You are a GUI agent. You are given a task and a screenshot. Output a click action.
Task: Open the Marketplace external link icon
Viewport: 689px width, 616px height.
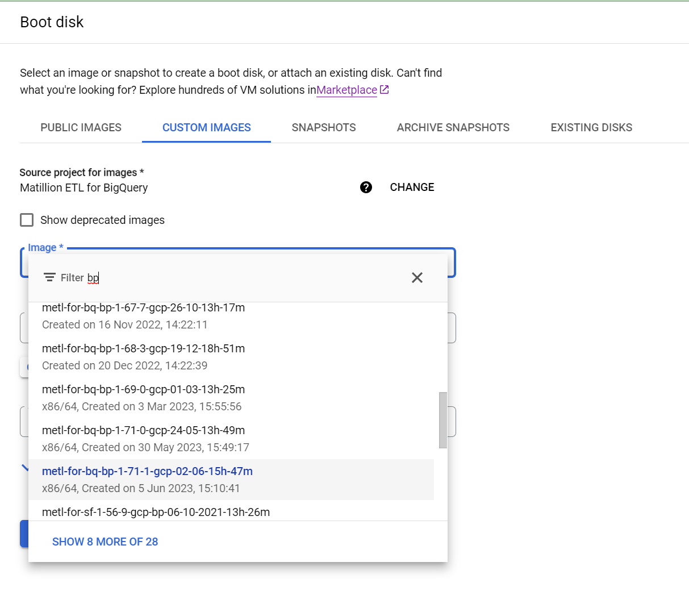pyautogui.click(x=385, y=90)
